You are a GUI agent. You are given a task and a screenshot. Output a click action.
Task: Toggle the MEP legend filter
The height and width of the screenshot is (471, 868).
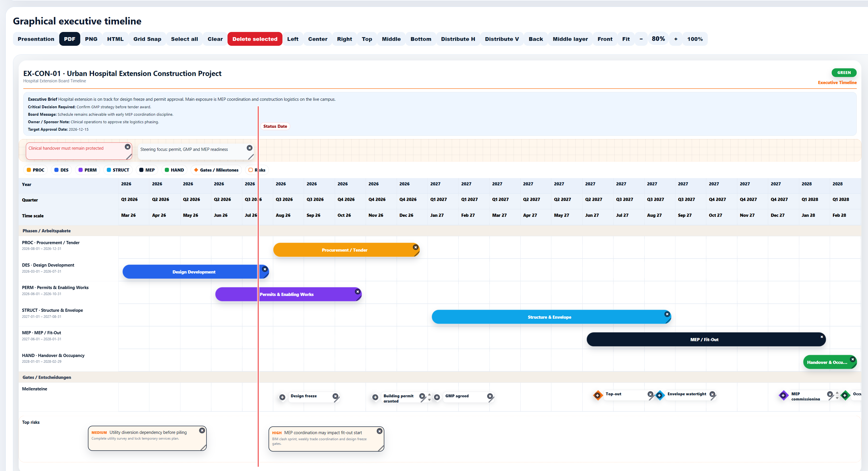point(147,170)
